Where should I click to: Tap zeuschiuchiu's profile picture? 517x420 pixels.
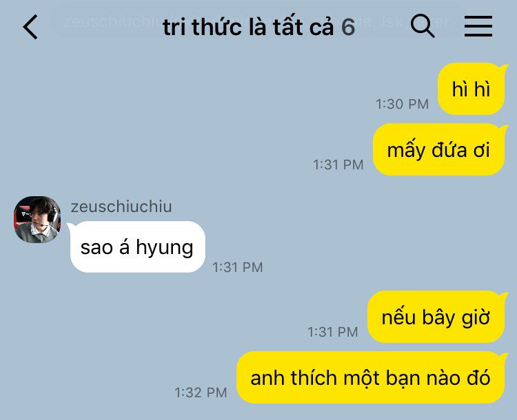37,220
